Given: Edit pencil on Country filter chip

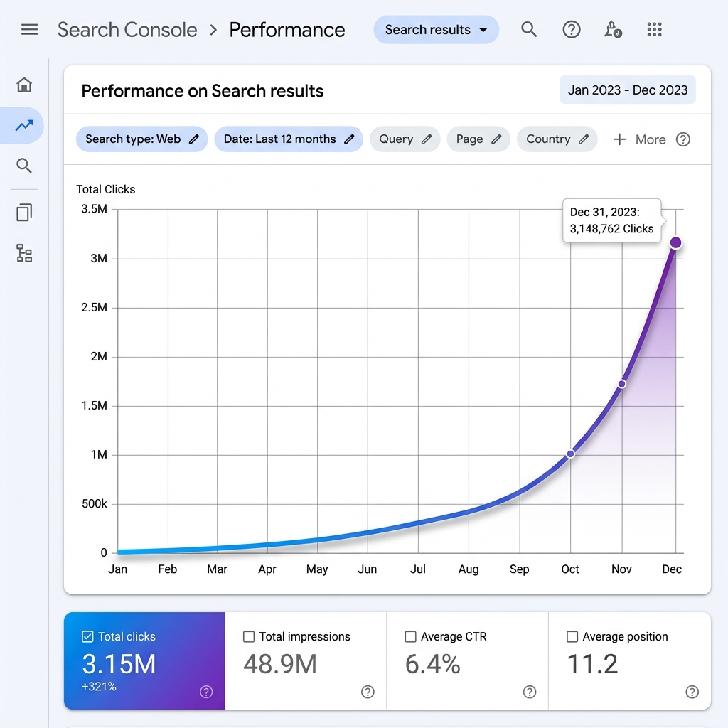Looking at the screenshot, I should coord(584,139).
